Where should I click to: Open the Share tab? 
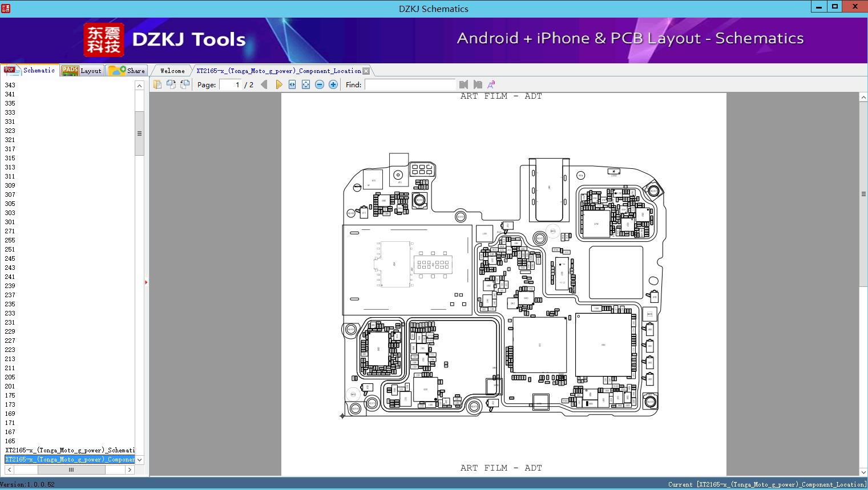(127, 71)
